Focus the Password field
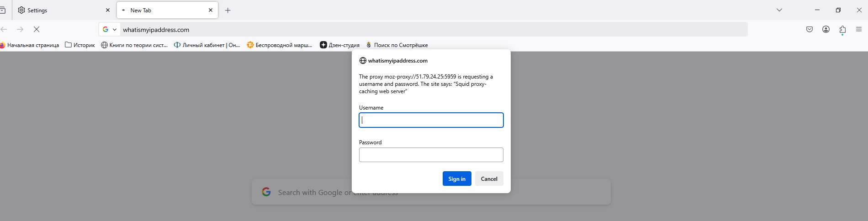Viewport: 868px width, 221px height. (x=431, y=155)
